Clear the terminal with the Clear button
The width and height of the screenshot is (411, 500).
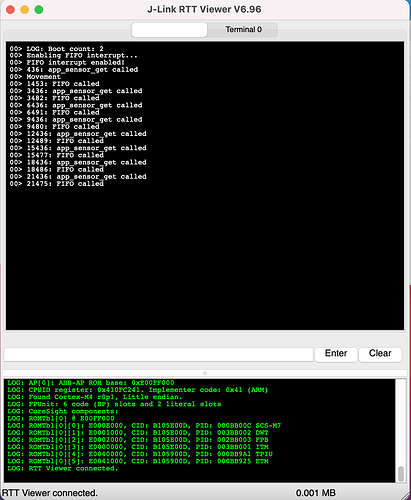click(x=380, y=354)
